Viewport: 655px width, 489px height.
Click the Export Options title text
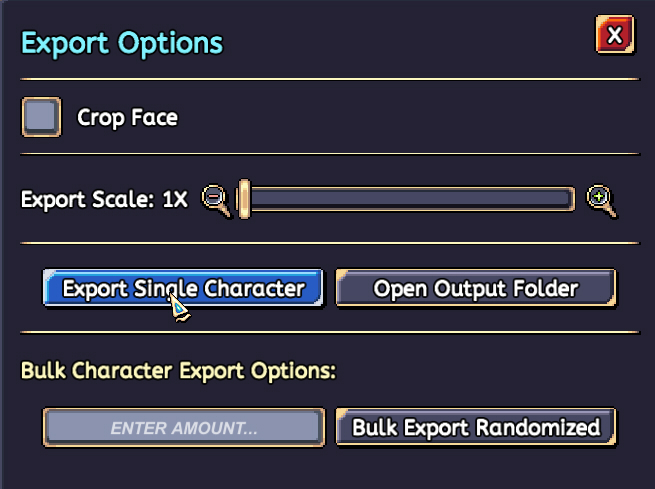(122, 44)
